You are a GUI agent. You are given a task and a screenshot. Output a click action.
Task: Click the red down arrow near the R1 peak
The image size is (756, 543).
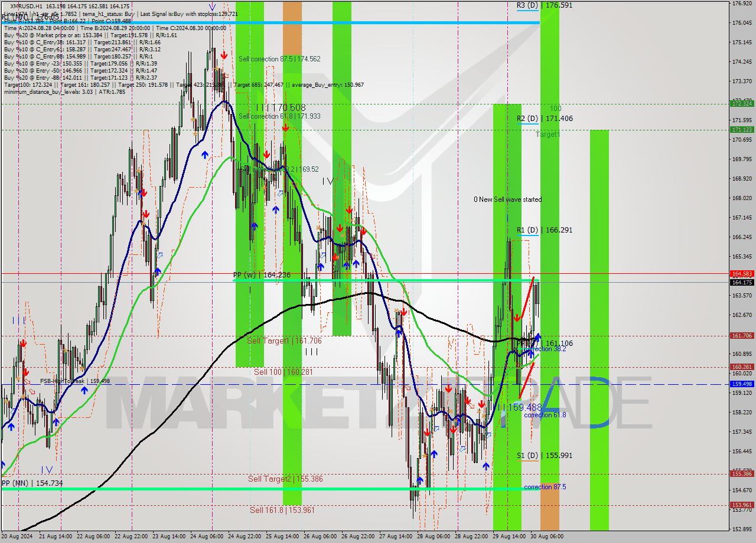pos(517,317)
